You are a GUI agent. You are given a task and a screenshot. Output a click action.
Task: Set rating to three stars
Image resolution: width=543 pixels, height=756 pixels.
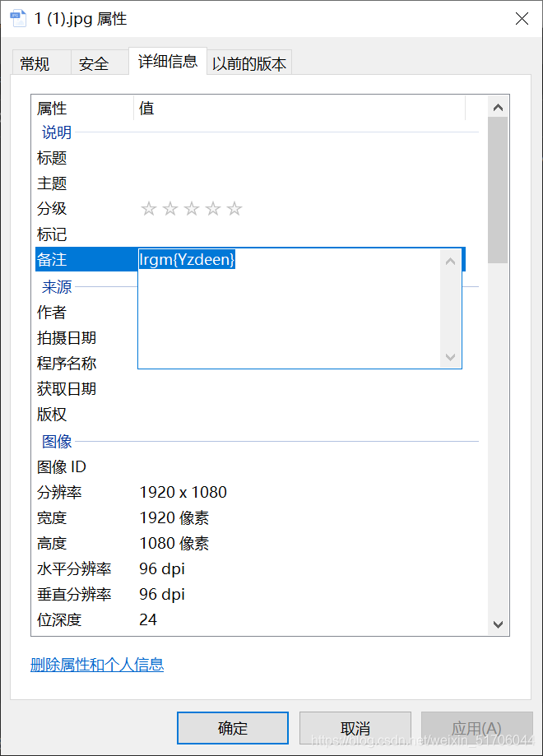pyautogui.click(x=192, y=209)
